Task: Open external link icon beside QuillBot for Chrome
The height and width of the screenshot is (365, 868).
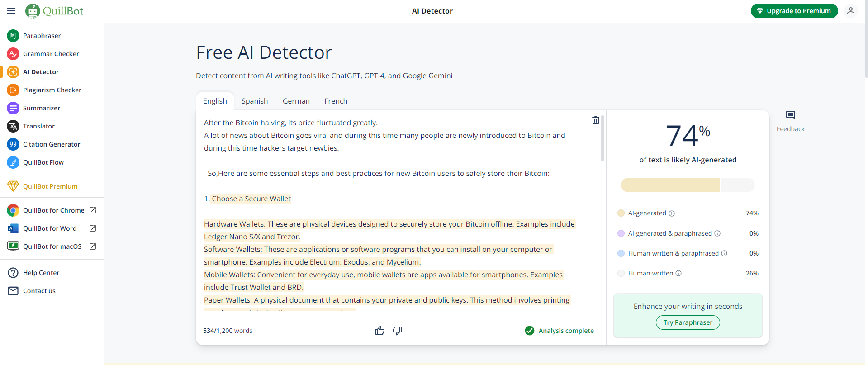Action: (x=93, y=210)
